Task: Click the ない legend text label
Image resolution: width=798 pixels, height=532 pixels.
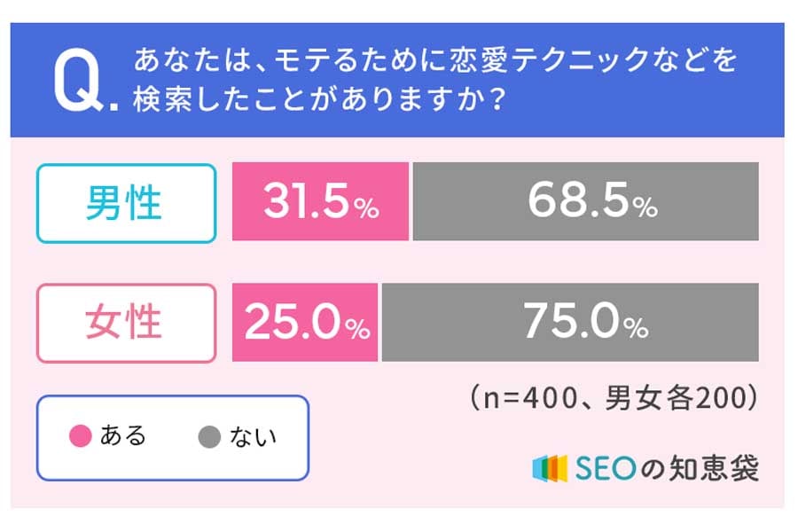Action: (252, 436)
